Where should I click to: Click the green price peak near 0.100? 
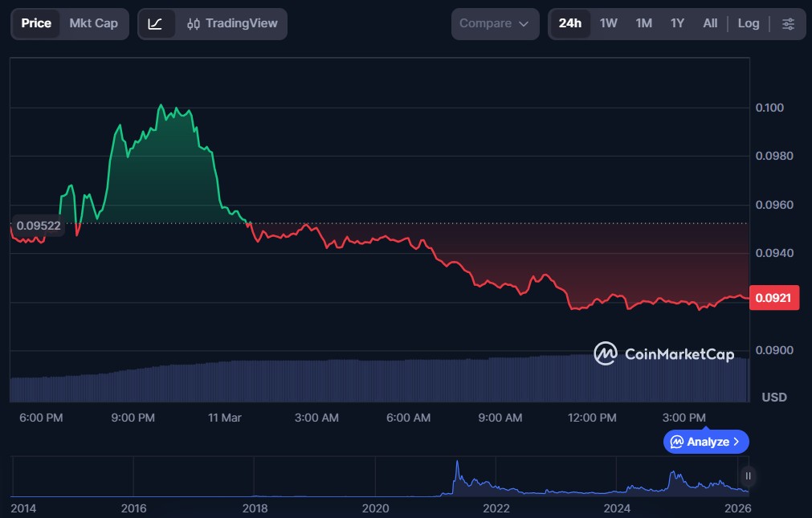161,105
